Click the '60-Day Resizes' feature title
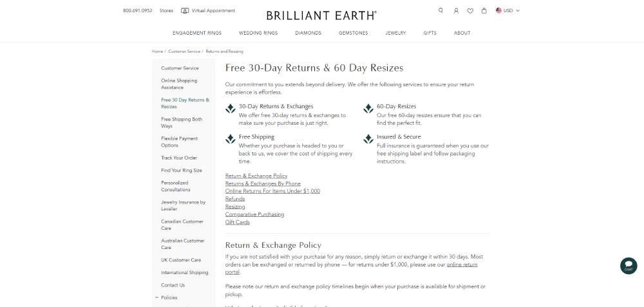This screenshot has width=644, height=307. pos(396,106)
